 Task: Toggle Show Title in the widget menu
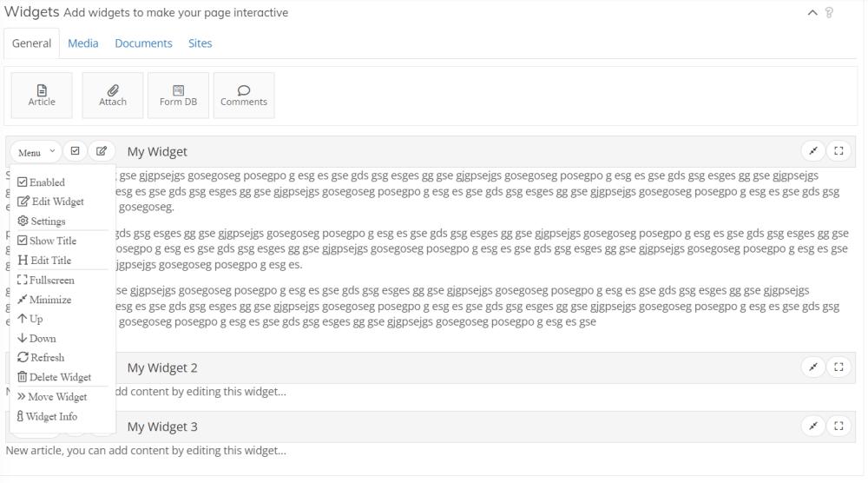click(47, 241)
